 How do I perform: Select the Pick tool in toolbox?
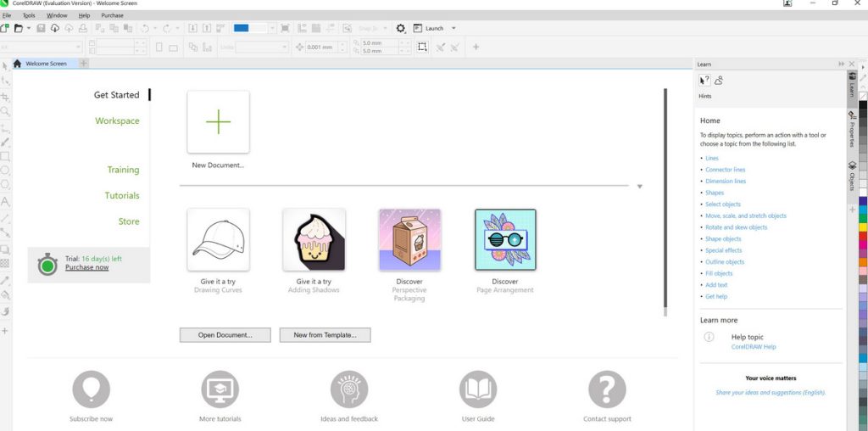pos(5,66)
